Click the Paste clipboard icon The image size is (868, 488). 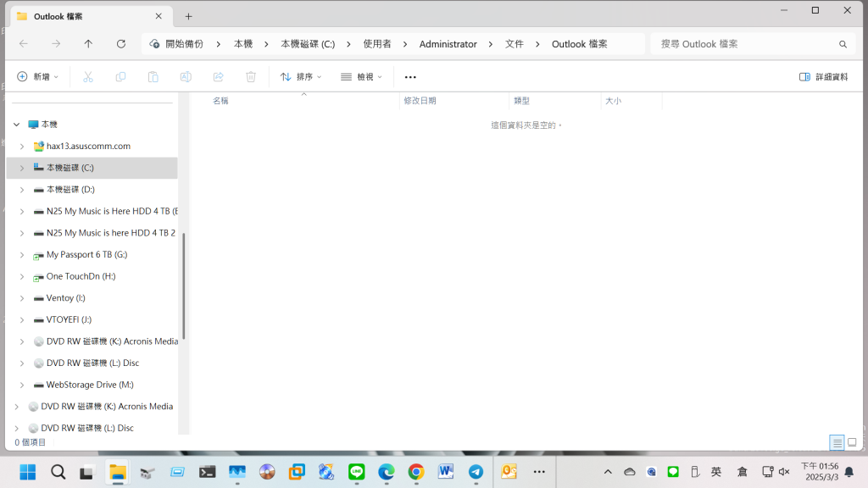point(153,77)
